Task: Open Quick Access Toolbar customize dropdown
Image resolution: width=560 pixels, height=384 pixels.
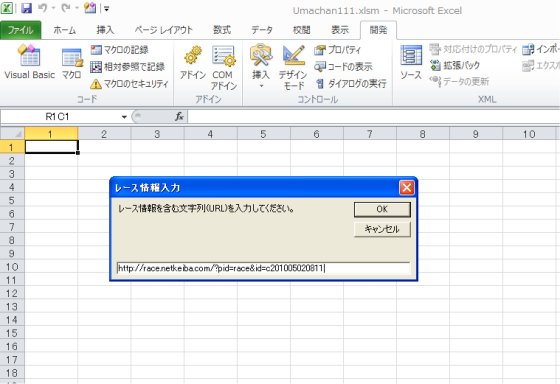Action: click(x=106, y=9)
